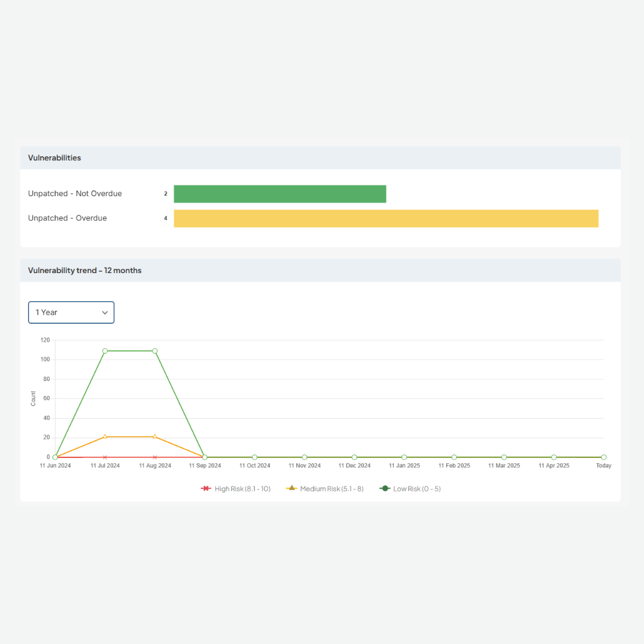Screen dimensions: 644x644
Task: Select Low Risk data point at 11 Jul 2024
Action: (105, 351)
